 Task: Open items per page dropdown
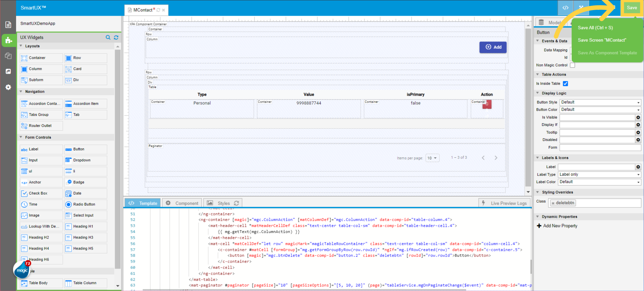(x=432, y=158)
